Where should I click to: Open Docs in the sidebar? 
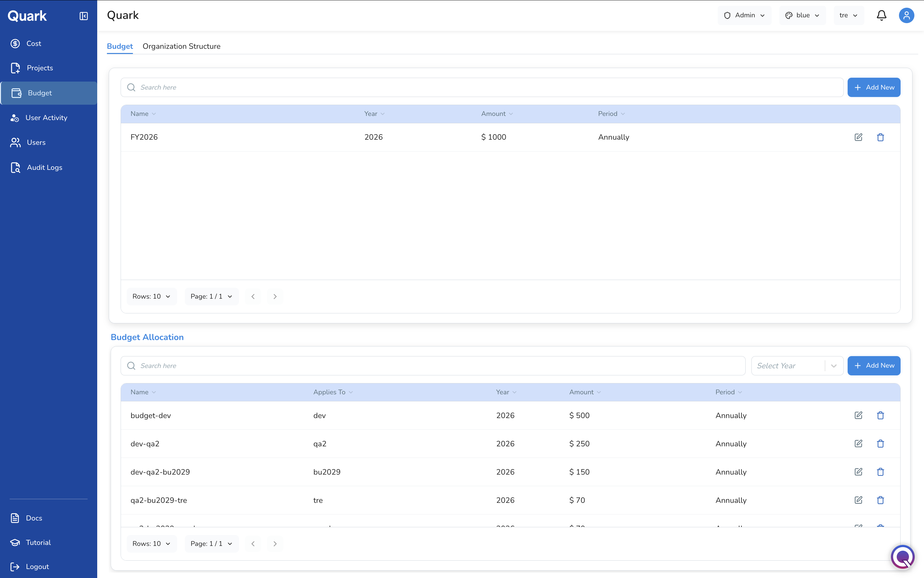click(48, 518)
